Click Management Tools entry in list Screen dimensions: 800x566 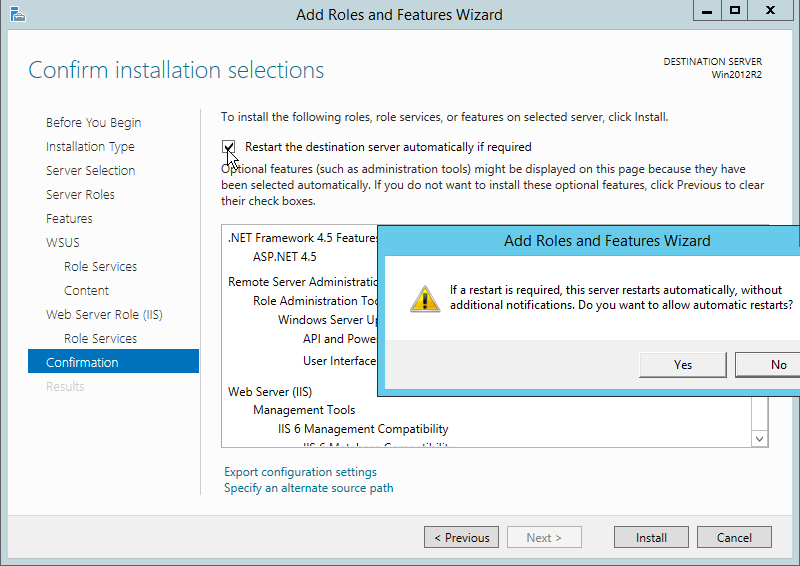pos(304,410)
